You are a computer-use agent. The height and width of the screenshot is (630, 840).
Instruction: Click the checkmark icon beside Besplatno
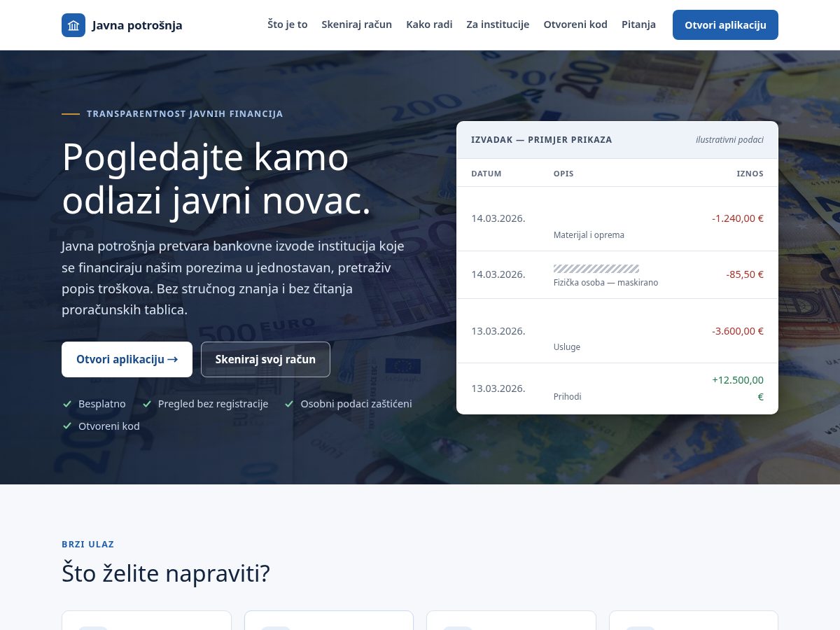click(67, 404)
